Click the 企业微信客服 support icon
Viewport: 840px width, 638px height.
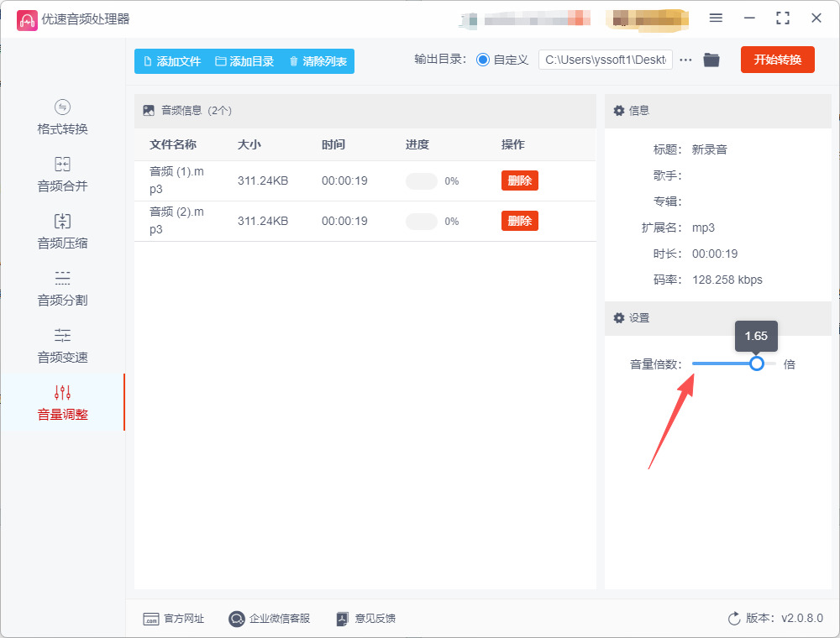point(236,619)
